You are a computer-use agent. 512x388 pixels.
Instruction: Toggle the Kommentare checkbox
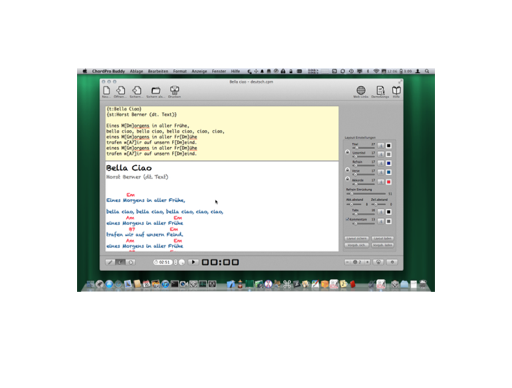click(347, 219)
